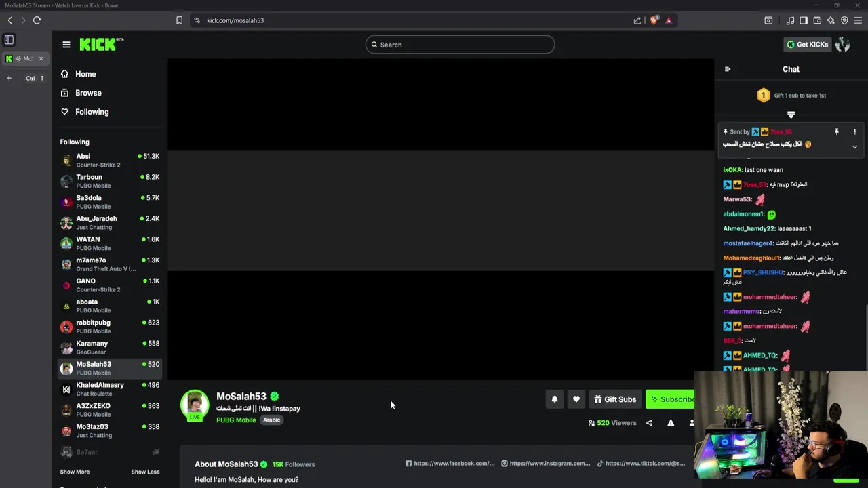Close the MoSalah53 tab
The image size is (868, 488).
[x=41, y=58]
